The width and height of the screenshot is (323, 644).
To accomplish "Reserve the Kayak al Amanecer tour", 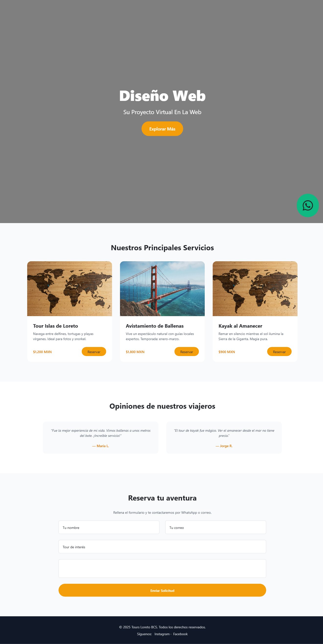I will (279, 351).
